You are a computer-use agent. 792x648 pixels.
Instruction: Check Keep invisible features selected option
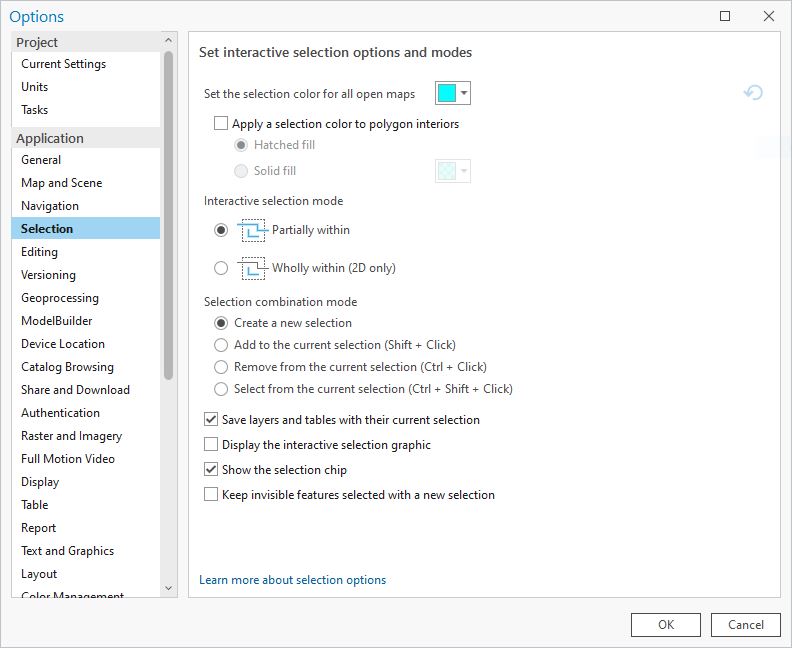(211, 495)
